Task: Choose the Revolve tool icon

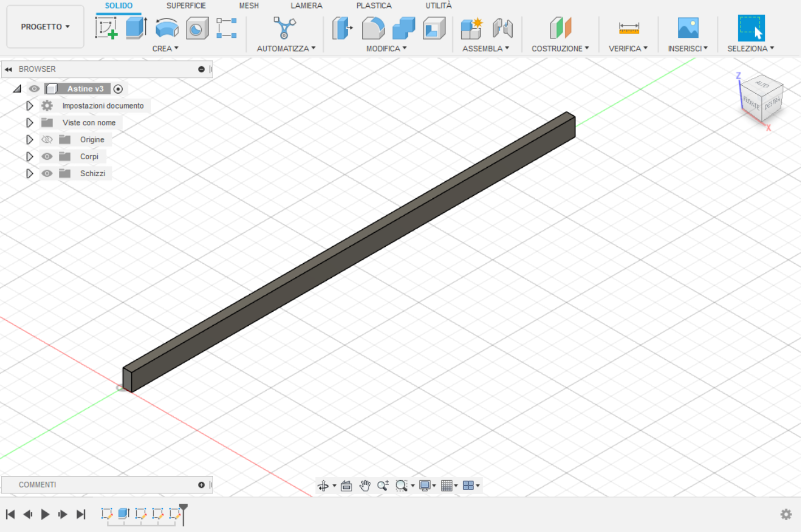Action: click(x=167, y=28)
